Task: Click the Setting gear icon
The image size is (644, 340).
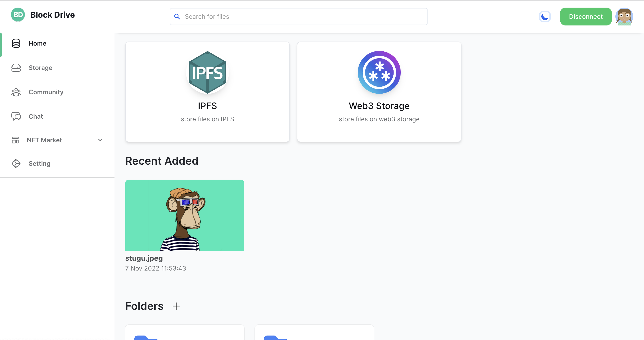Action: pos(16,164)
